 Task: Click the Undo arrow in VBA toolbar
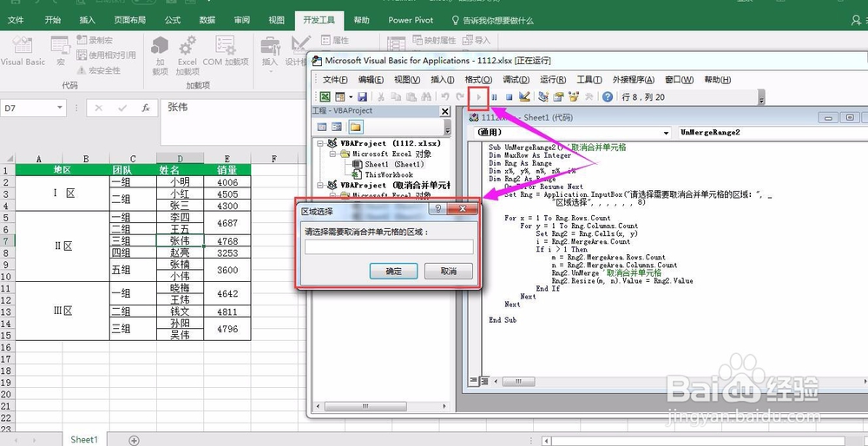coord(445,97)
